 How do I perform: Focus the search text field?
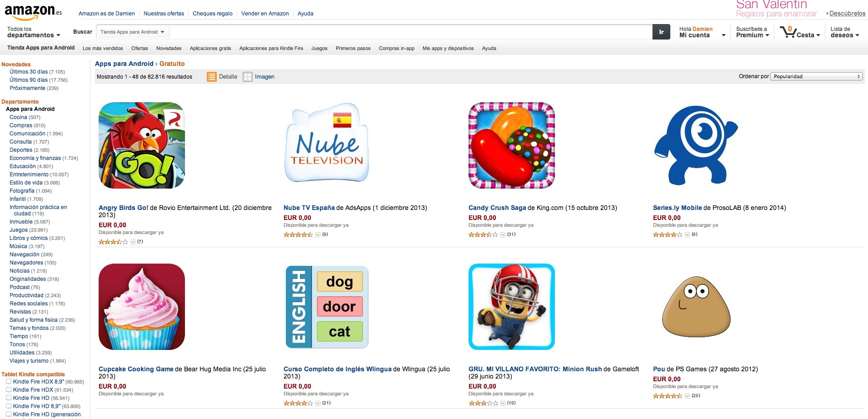pyautogui.click(x=409, y=32)
